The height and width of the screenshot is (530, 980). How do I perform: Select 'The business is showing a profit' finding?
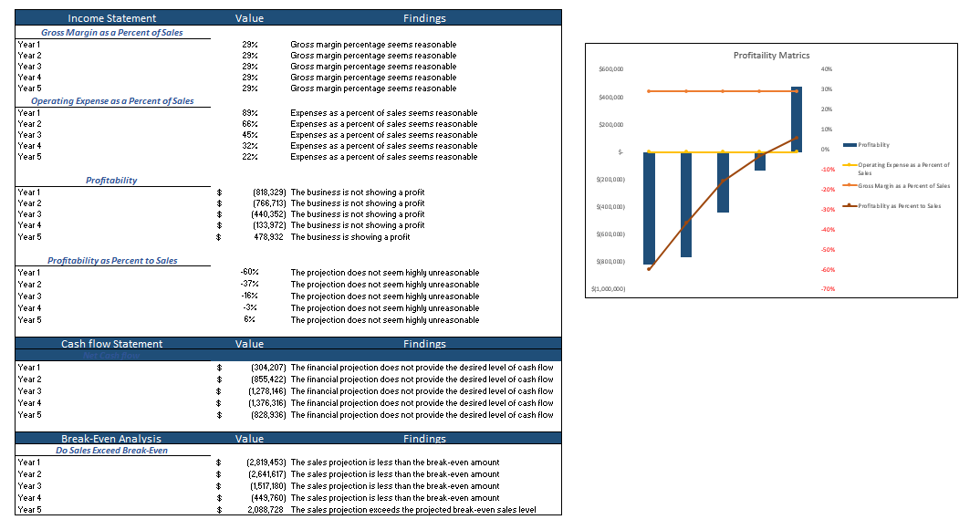(x=349, y=237)
